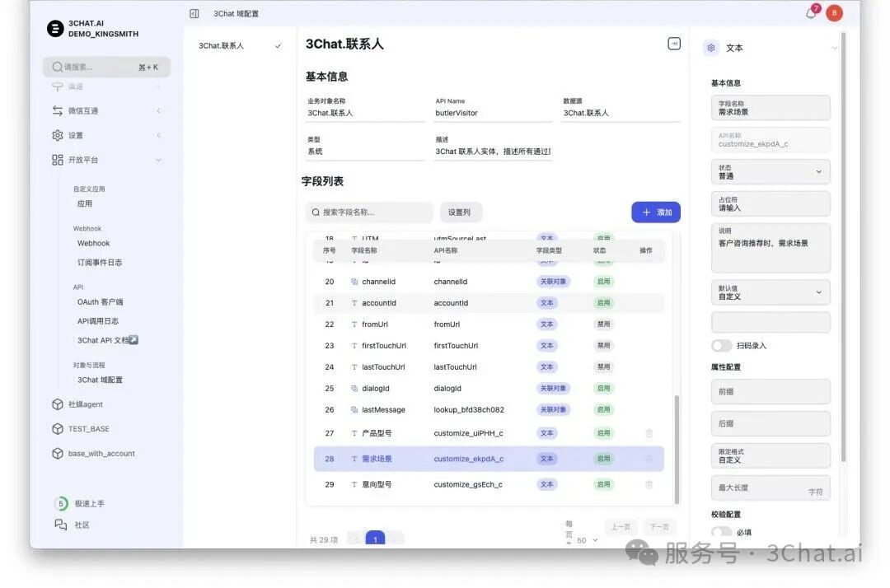
Task: Open 应用 under 自定义应用
Action: [x=85, y=203]
